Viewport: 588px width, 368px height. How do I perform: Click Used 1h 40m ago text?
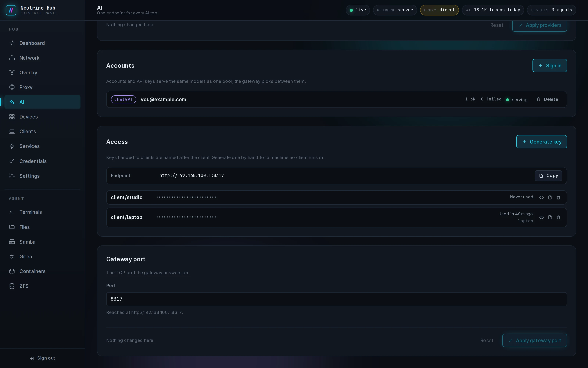(x=515, y=214)
